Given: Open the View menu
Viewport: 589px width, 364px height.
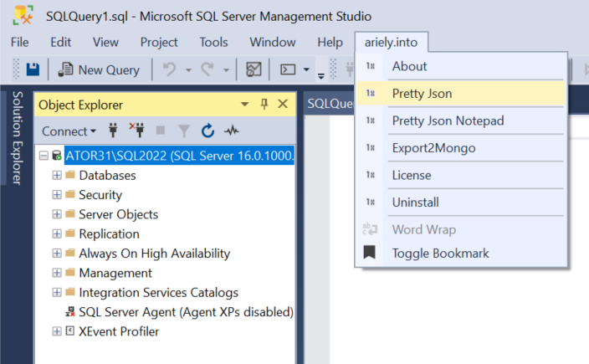Looking at the screenshot, I should pyautogui.click(x=105, y=42).
